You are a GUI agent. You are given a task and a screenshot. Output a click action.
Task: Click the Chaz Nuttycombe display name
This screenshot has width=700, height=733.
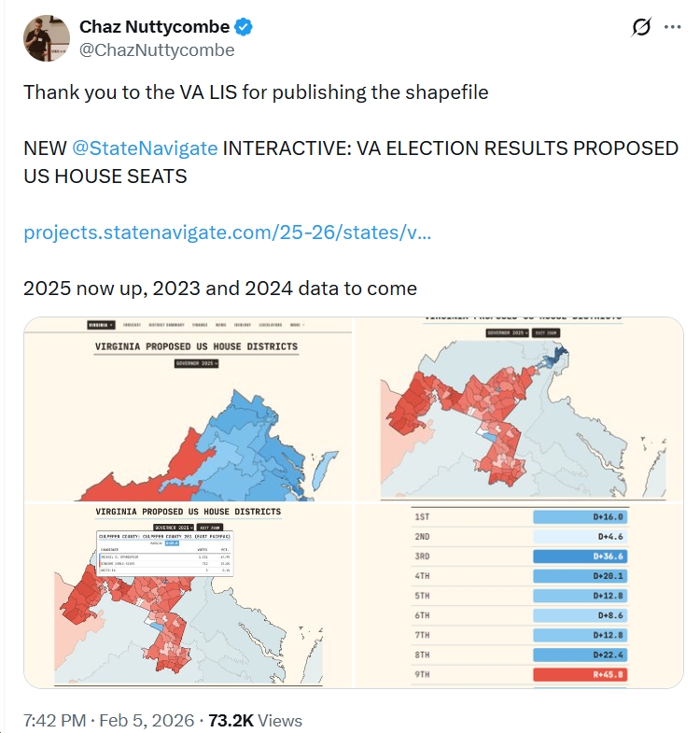[155, 26]
